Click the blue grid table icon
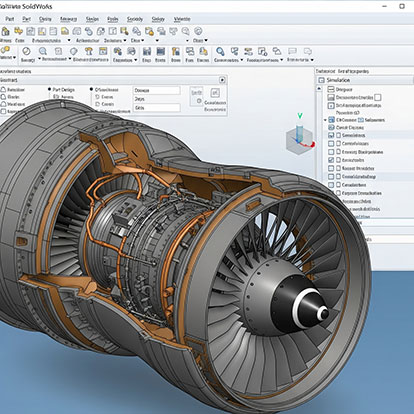 161,51
